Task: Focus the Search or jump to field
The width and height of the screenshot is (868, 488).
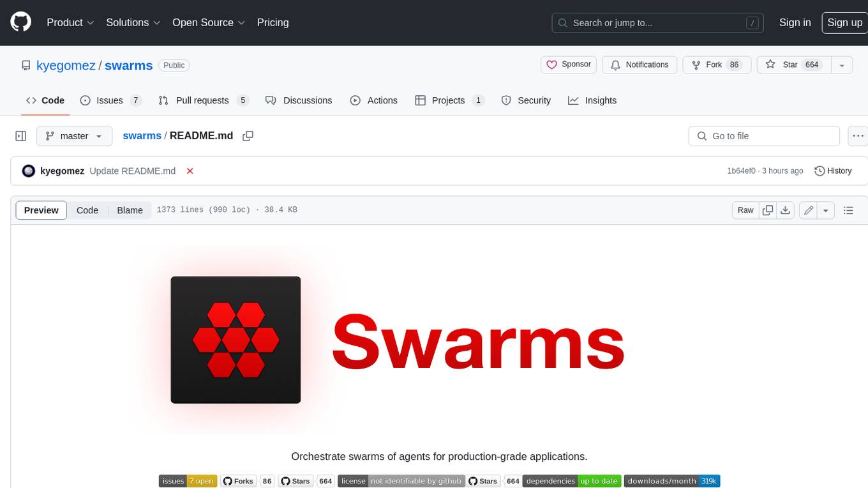Action: click(658, 22)
